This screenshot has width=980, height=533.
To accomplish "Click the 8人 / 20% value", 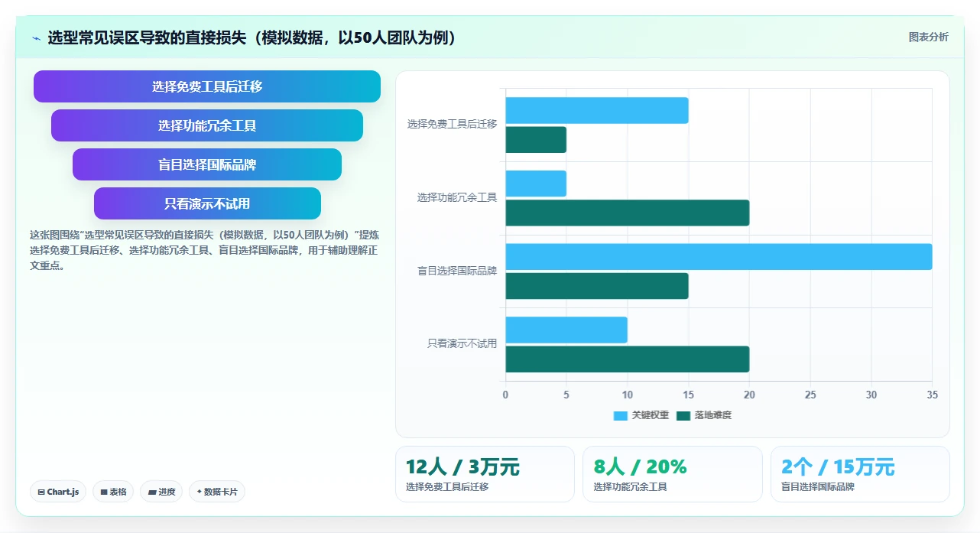I will [x=640, y=466].
